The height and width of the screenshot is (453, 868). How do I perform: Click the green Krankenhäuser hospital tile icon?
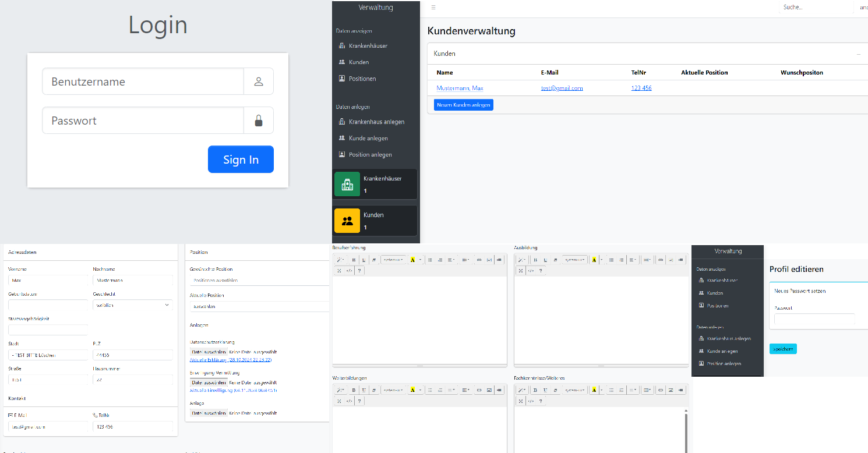[x=347, y=184]
